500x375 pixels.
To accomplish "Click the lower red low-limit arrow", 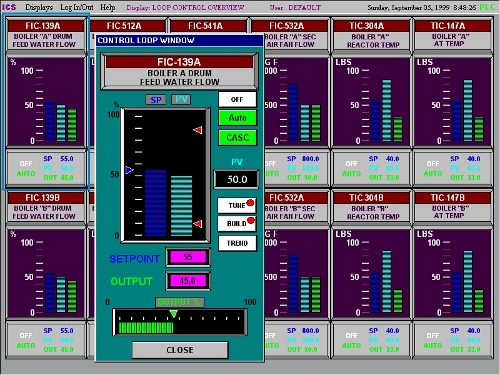I will [x=198, y=224].
